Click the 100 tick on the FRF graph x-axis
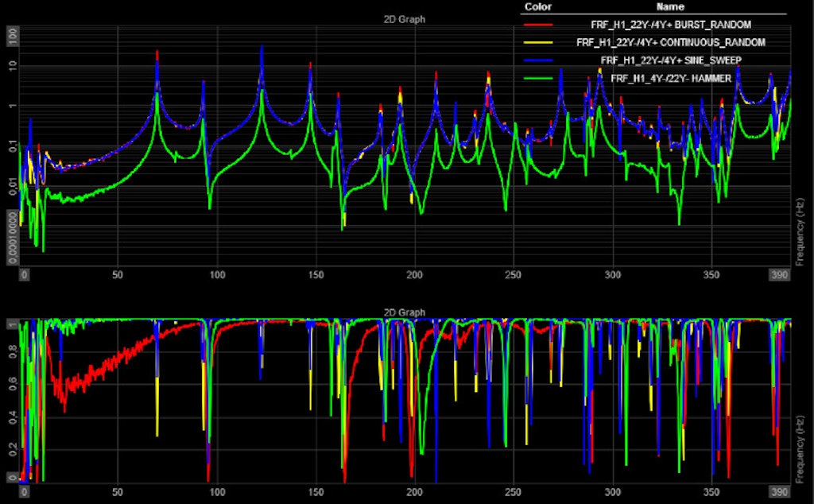This screenshot has width=814, height=504. 217,274
